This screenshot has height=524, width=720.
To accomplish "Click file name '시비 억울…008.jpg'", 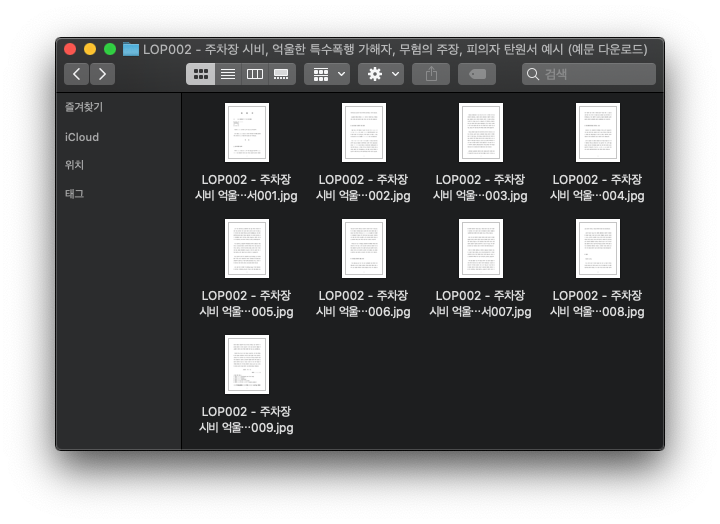I will tap(597, 312).
